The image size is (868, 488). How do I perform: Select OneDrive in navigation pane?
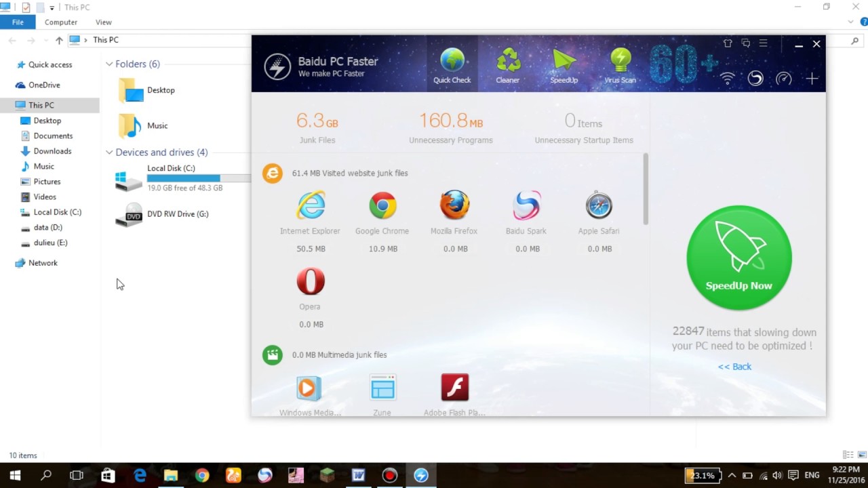(x=44, y=85)
